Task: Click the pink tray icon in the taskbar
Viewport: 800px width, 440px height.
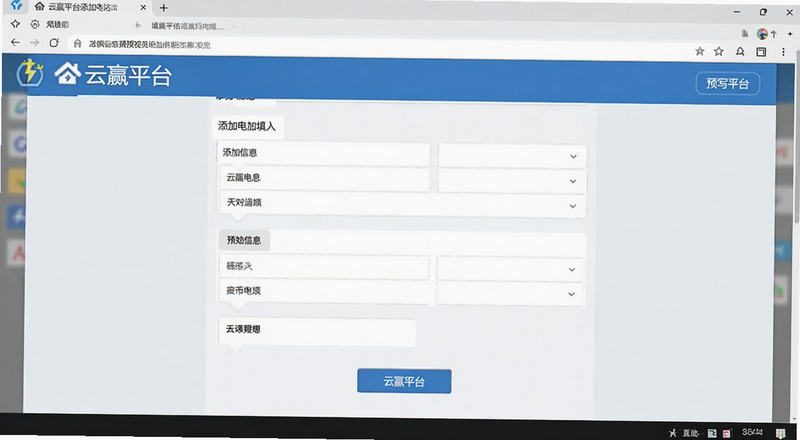Action: click(727, 433)
